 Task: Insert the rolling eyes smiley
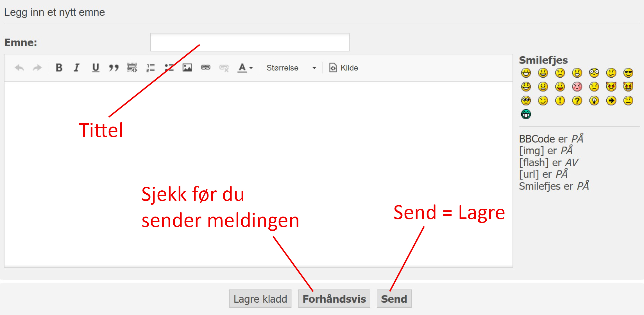(x=526, y=101)
